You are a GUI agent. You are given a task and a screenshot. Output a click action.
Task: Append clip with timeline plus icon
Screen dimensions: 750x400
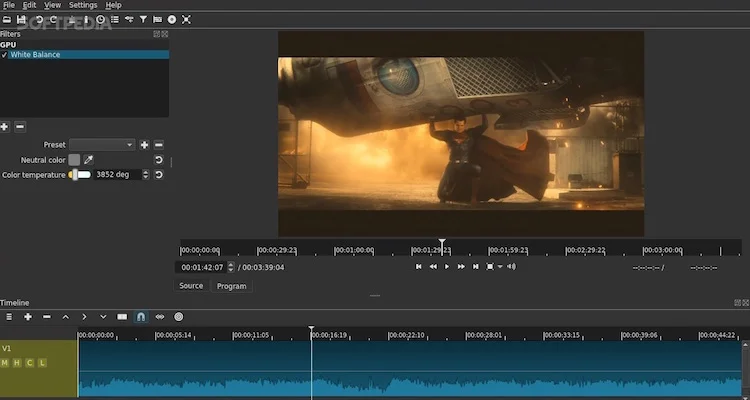[x=28, y=317]
